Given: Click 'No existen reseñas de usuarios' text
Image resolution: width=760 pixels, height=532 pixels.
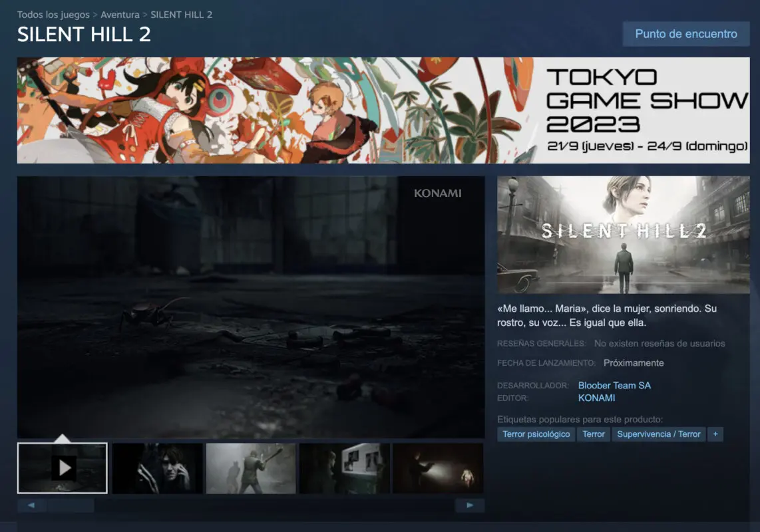Looking at the screenshot, I should (x=660, y=344).
